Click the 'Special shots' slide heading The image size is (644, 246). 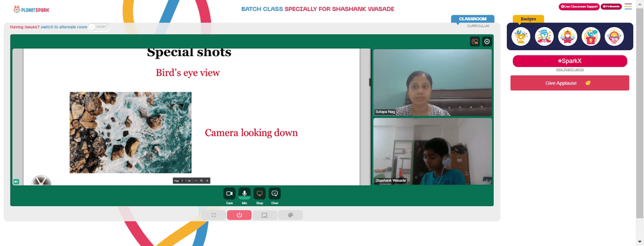click(189, 53)
